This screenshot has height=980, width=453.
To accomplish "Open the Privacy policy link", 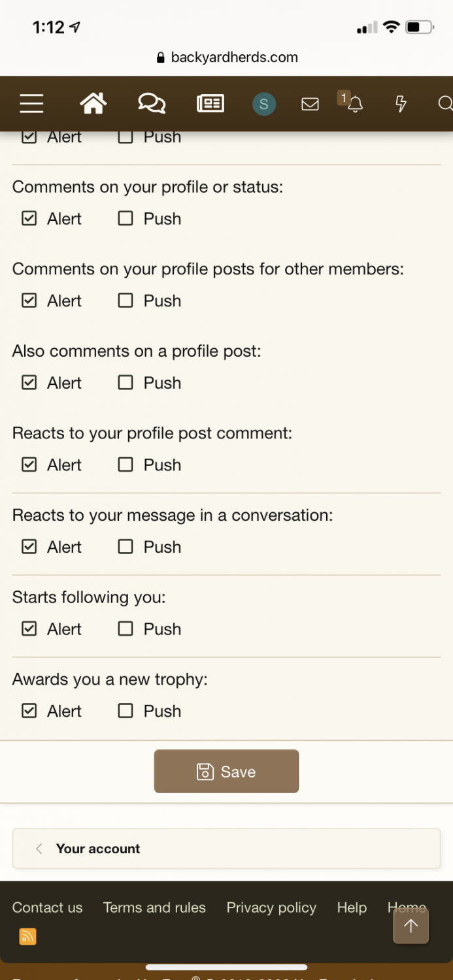I will point(271,907).
